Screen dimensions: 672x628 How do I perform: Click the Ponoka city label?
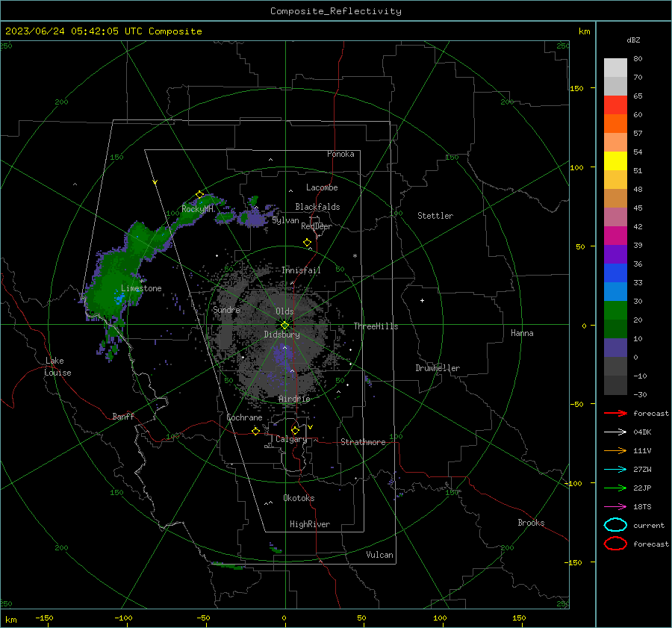340,154
